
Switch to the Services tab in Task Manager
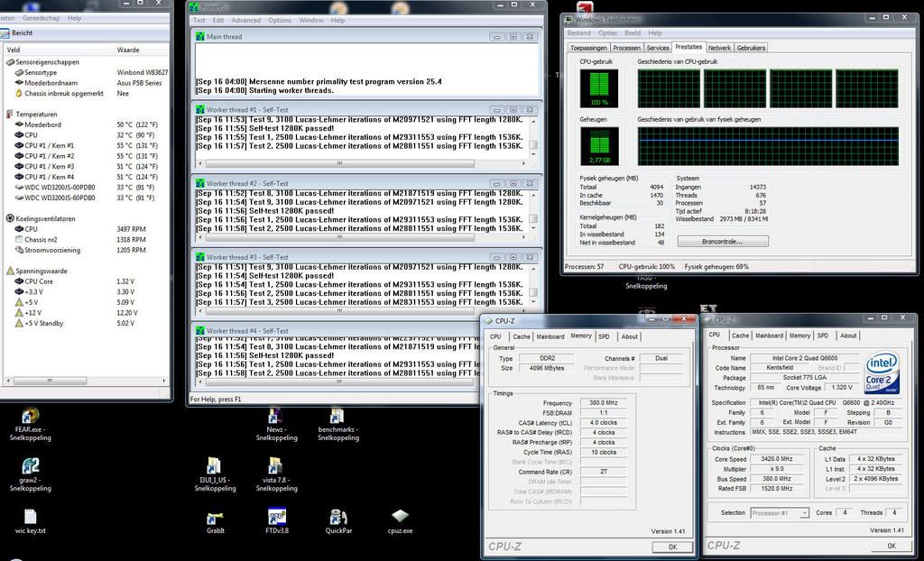(x=658, y=48)
